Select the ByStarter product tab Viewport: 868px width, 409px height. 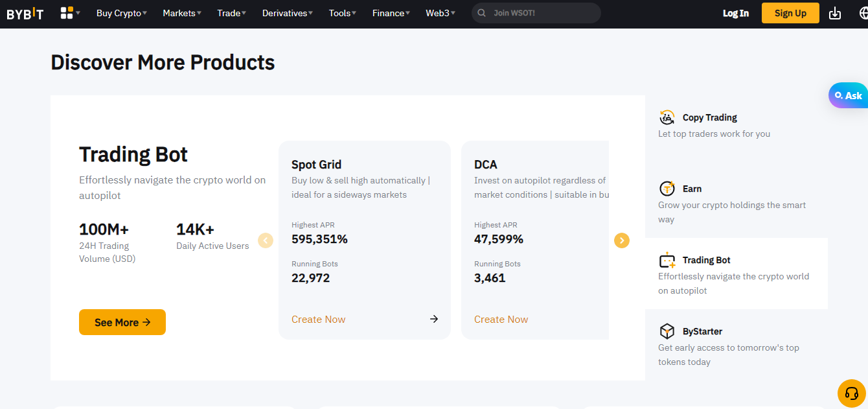point(737,345)
